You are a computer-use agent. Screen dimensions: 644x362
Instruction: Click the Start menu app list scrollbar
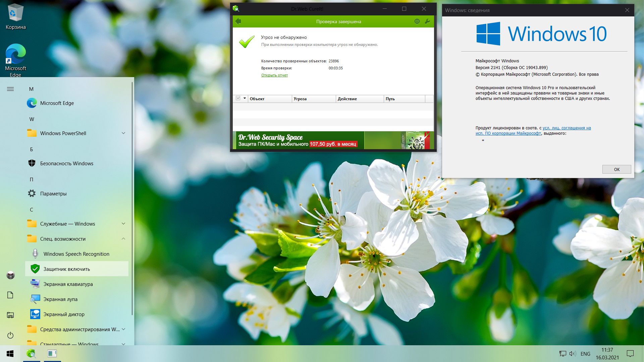132,198
